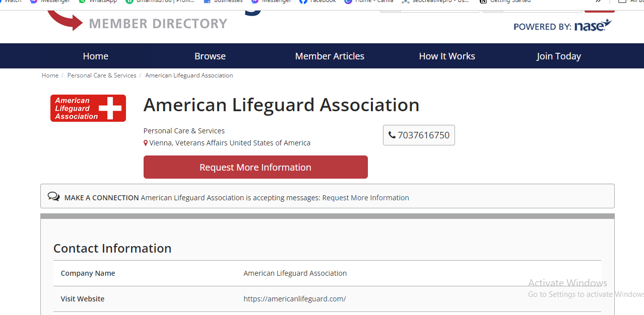
Task: Open the Browse menu item
Action: (x=210, y=56)
